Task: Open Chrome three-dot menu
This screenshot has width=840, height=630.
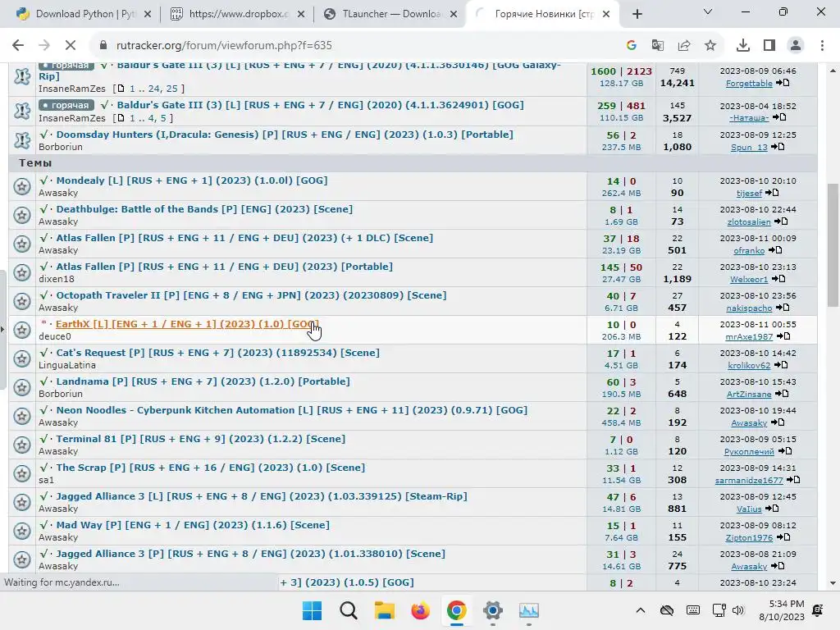Action: (x=822, y=46)
